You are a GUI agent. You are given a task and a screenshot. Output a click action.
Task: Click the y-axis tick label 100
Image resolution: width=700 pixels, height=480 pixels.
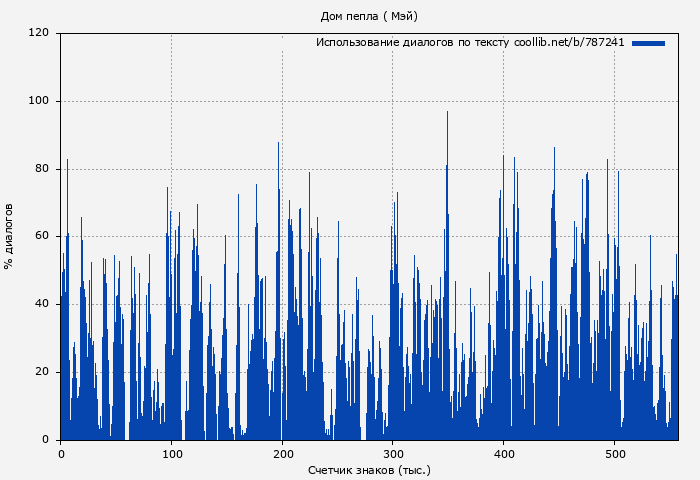(39, 101)
